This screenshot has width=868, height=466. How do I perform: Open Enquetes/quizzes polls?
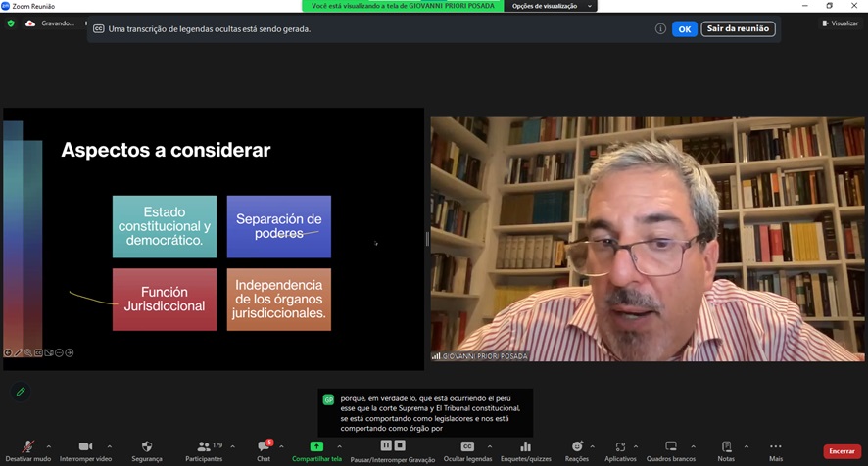pyautogui.click(x=525, y=450)
